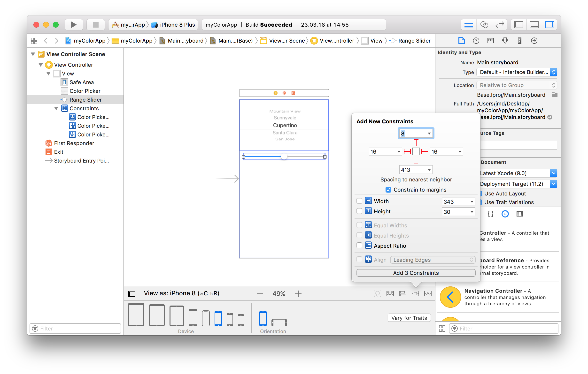The width and height of the screenshot is (588, 374).
Task: Click View Controller in jump bar
Action: pyautogui.click(x=336, y=41)
